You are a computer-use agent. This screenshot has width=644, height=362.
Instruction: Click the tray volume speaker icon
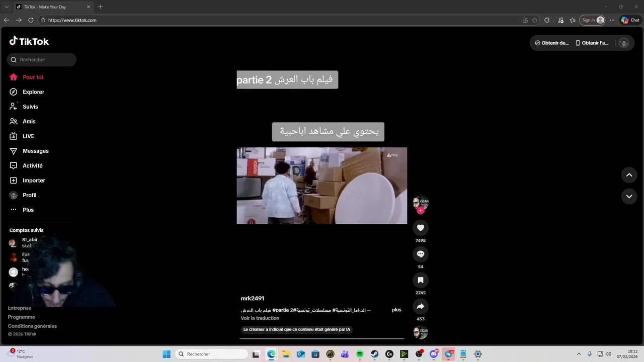[608, 354]
